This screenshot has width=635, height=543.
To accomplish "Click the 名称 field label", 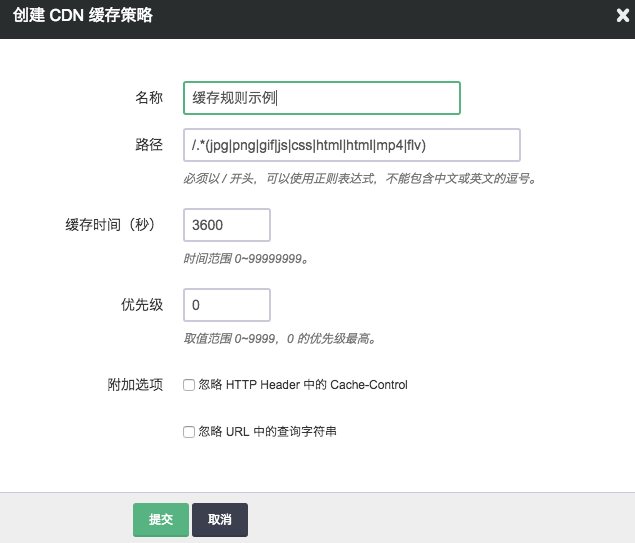I will click(x=149, y=98).
